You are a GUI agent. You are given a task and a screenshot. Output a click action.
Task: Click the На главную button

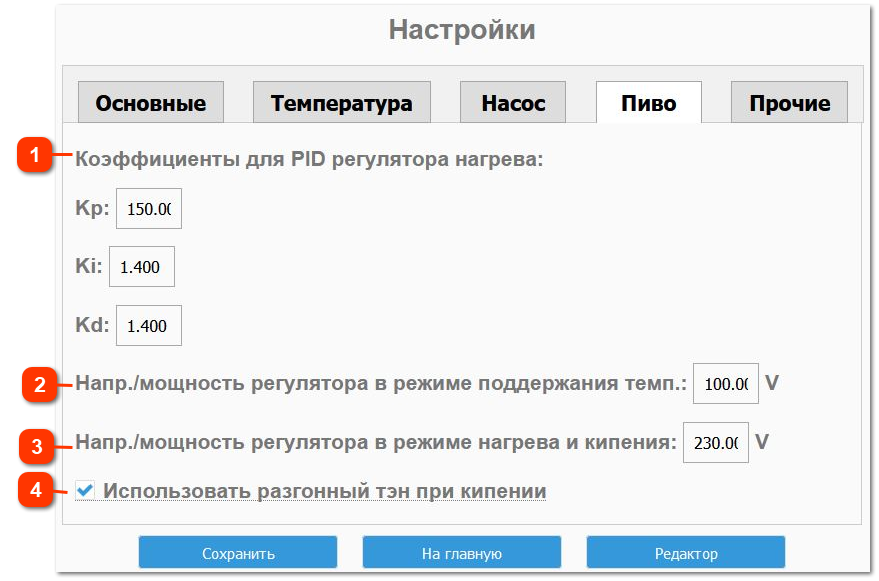pos(462,553)
